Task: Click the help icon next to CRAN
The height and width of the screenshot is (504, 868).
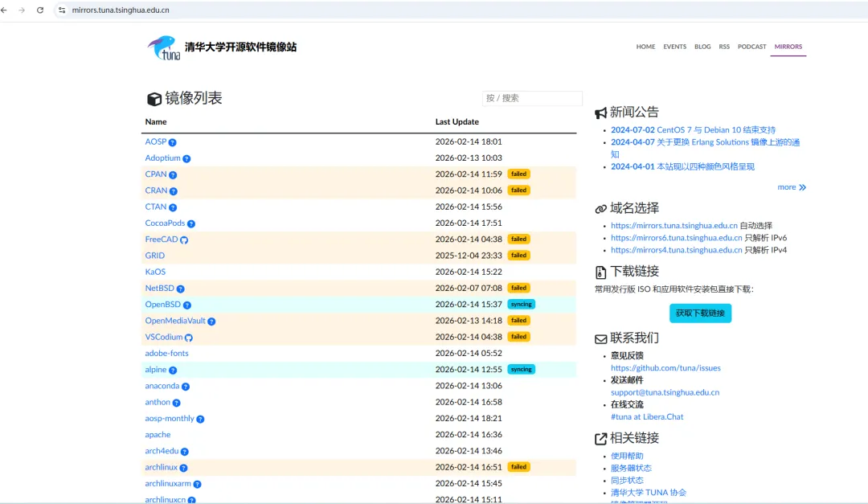Action: tap(174, 191)
